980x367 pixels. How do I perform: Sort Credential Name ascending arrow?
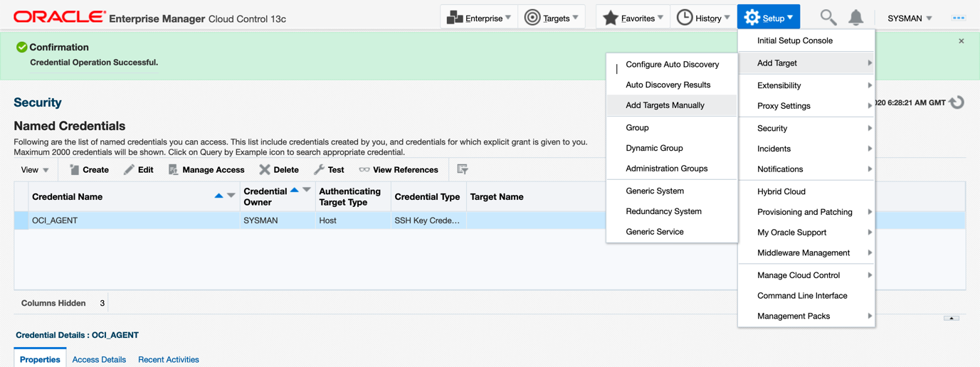coord(218,196)
